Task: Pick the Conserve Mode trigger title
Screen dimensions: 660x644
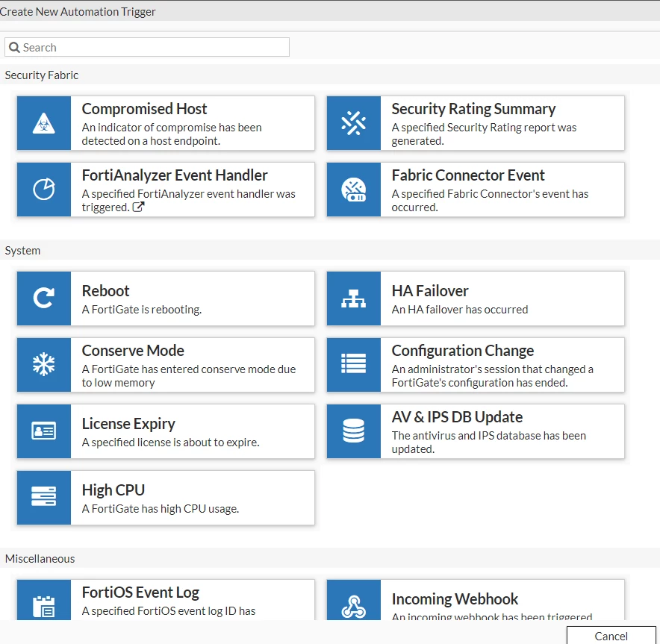Action: point(133,351)
